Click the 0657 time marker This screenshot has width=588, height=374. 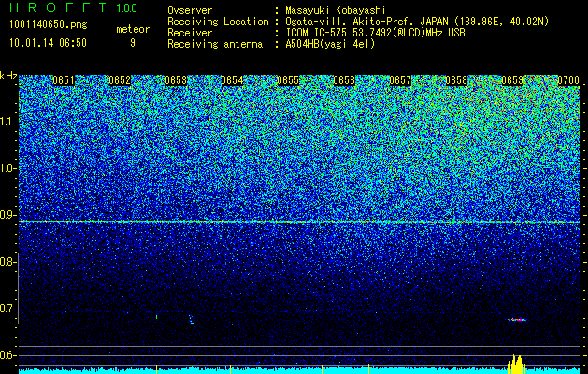400,80
